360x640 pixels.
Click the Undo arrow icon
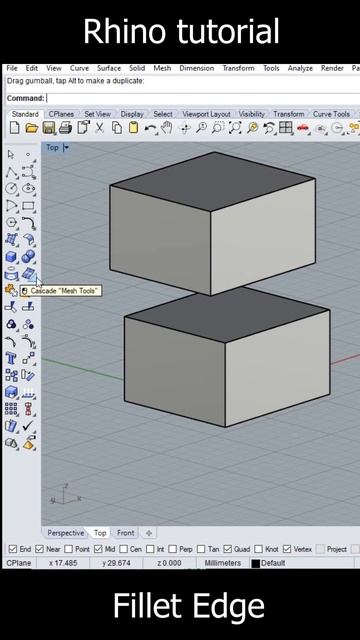coord(150,128)
